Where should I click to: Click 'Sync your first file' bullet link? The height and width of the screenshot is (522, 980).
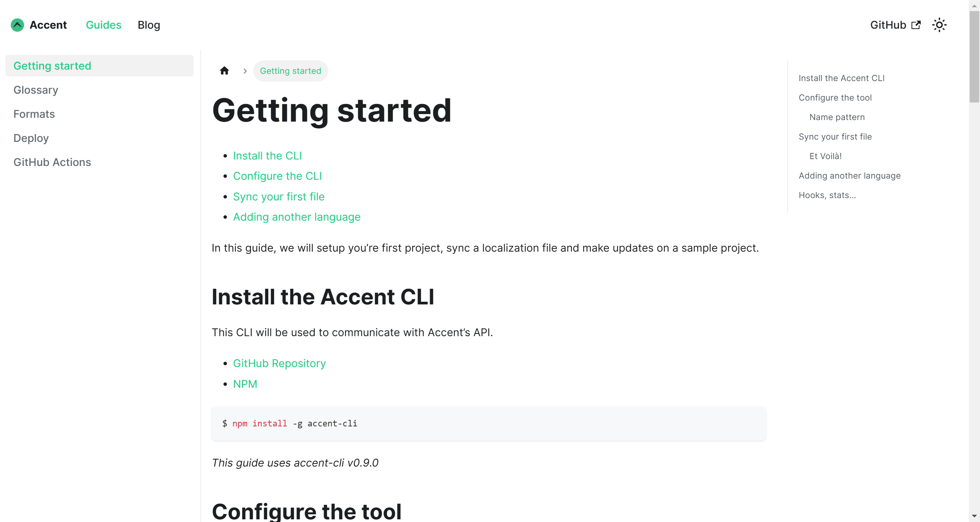[279, 197]
